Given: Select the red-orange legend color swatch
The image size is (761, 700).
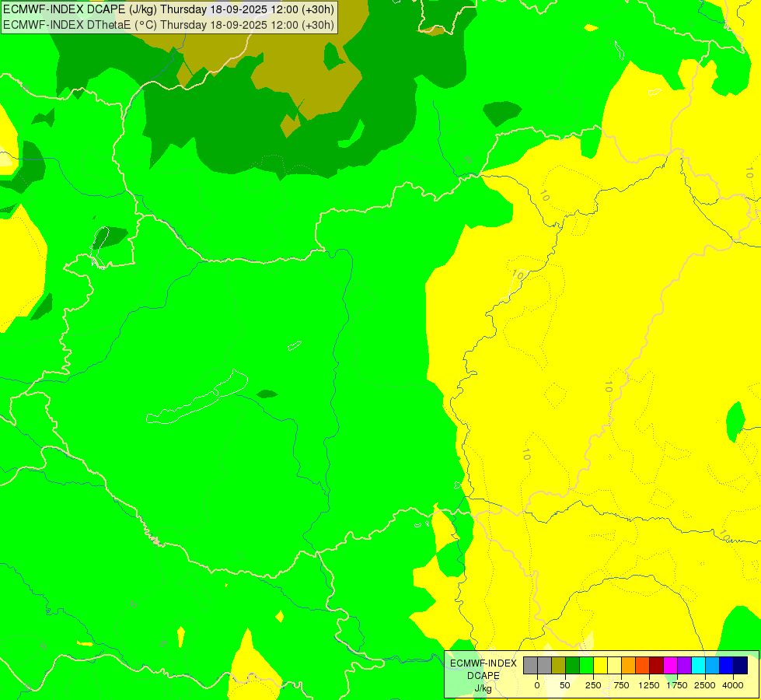Looking at the screenshot, I should (642, 665).
